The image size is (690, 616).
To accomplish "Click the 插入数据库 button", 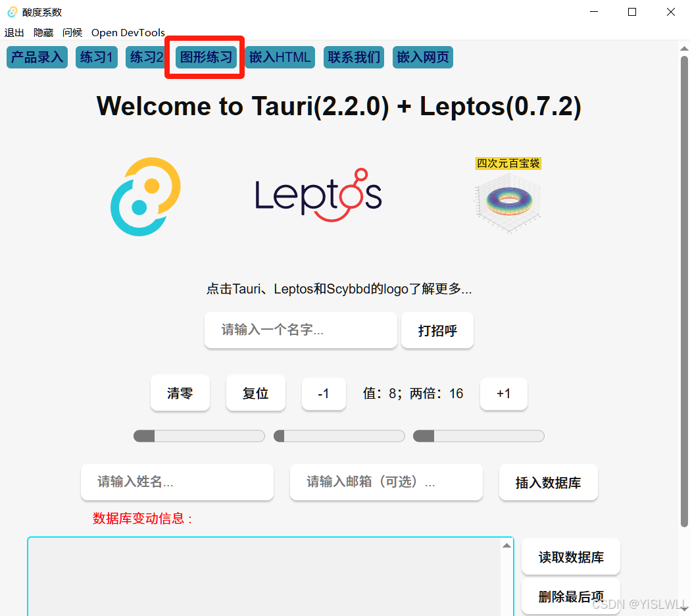I will (x=549, y=482).
